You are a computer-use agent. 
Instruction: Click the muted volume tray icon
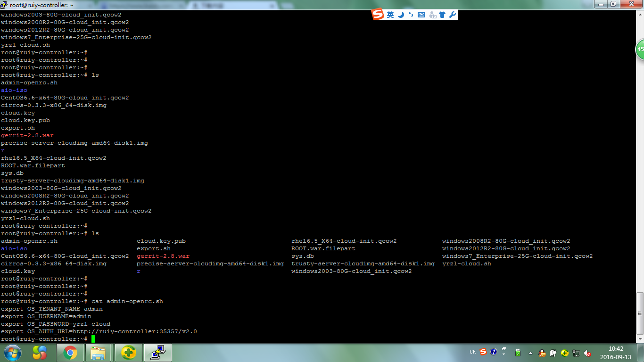pyautogui.click(x=587, y=353)
